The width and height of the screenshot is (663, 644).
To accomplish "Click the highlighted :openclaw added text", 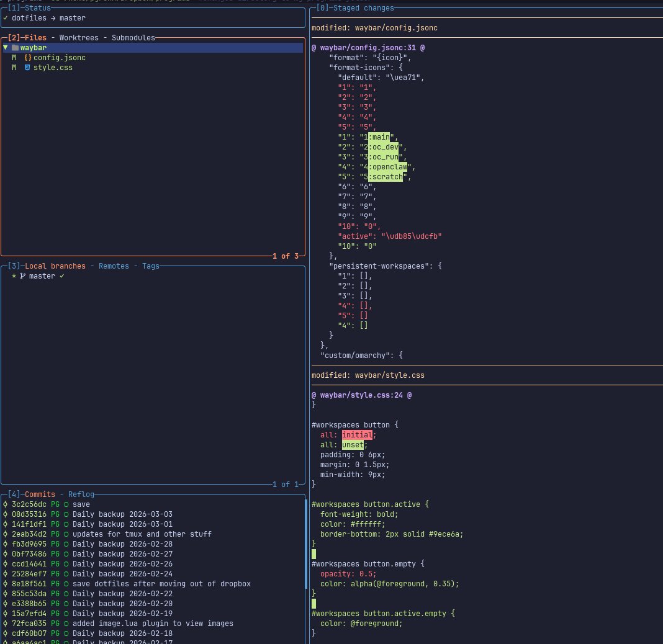I will 387,167.
